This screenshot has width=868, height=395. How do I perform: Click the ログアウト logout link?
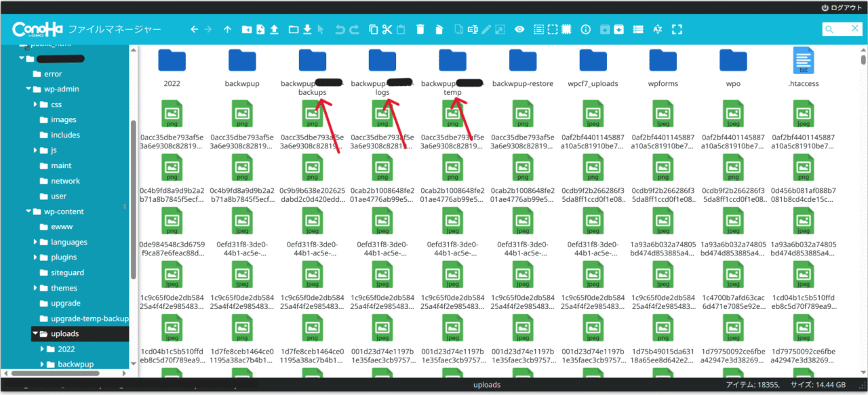pyautogui.click(x=841, y=7)
